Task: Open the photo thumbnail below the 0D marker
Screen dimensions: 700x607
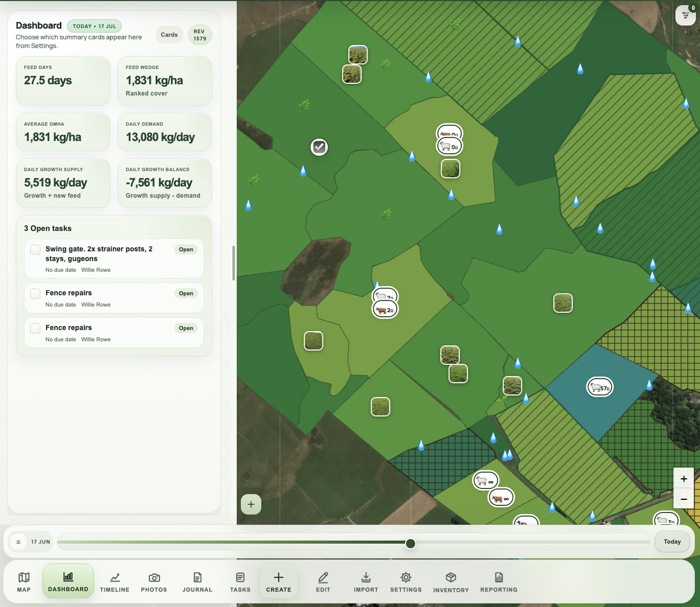Action: tap(450, 169)
